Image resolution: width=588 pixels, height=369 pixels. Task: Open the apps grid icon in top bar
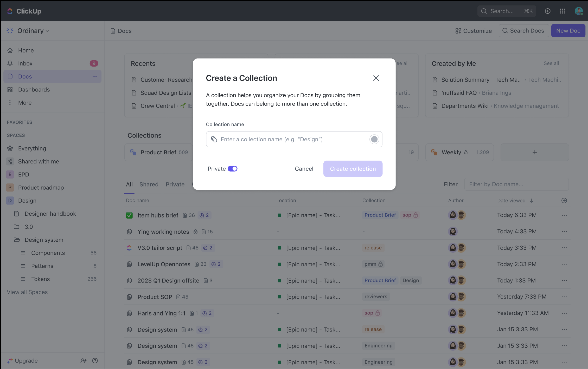coord(562,11)
